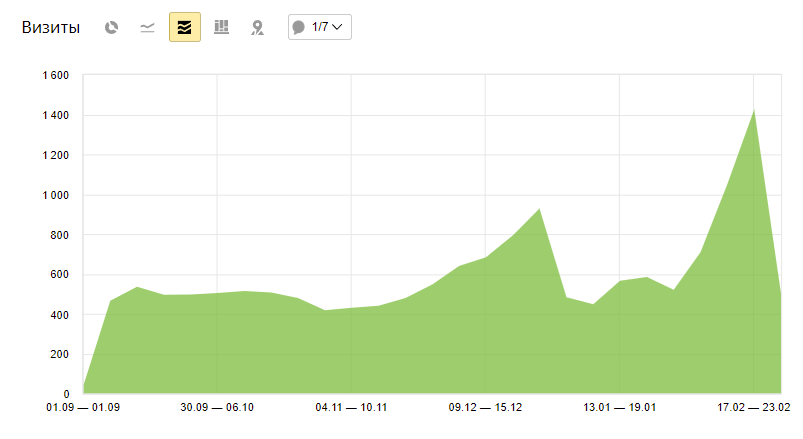Click the 13.01 — 19.01 date label
The width and height of the screenshot is (803, 439).
pyautogui.click(x=619, y=407)
